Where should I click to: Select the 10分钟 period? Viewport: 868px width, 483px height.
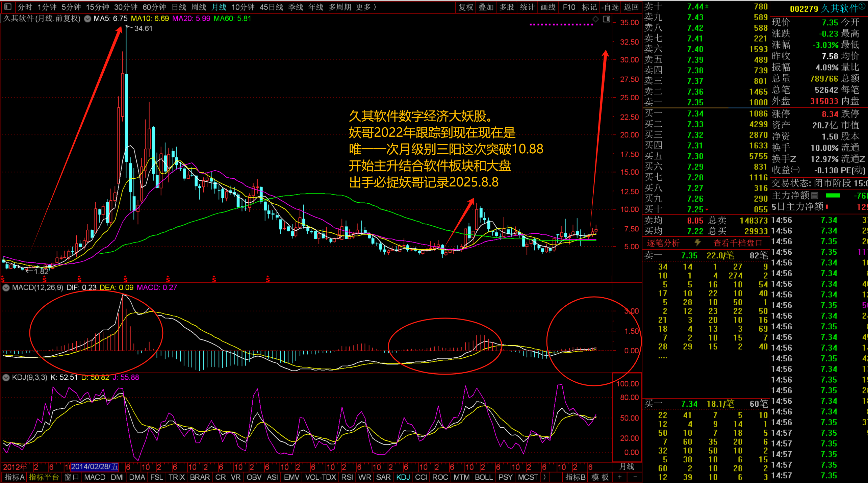click(x=243, y=7)
